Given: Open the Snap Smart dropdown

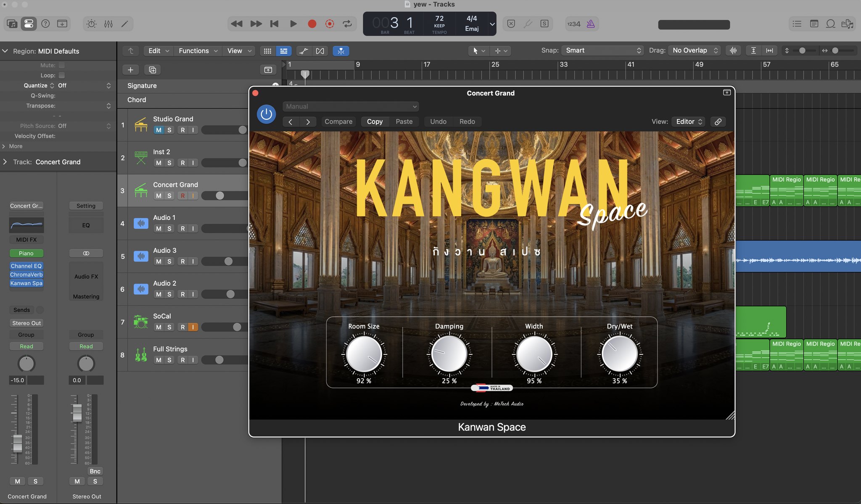Looking at the screenshot, I should pos(602,50).
